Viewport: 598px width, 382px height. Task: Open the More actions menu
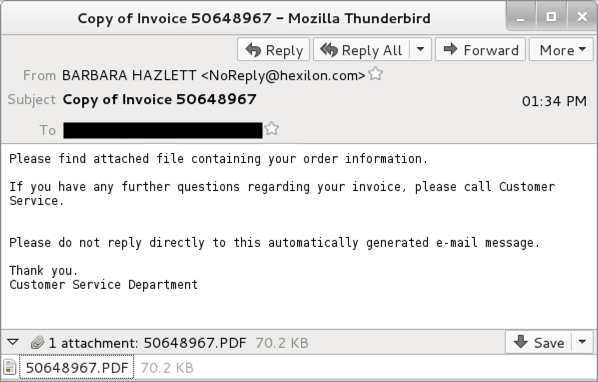pos(561,50)
